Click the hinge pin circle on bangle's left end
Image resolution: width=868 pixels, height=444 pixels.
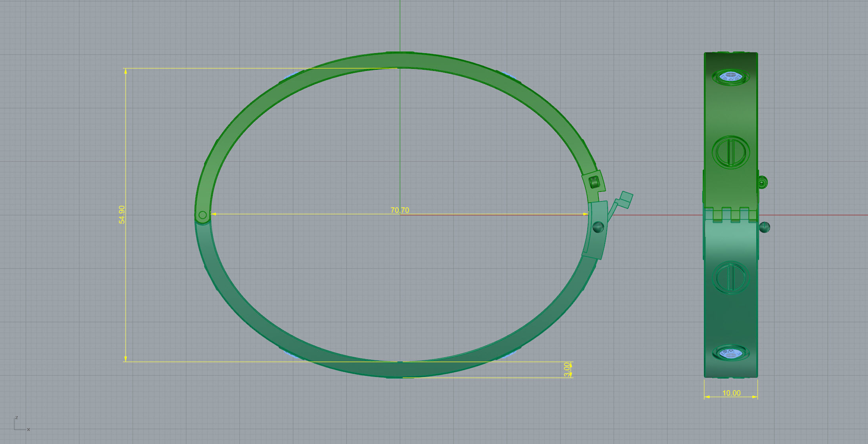(x=203, y=215)
